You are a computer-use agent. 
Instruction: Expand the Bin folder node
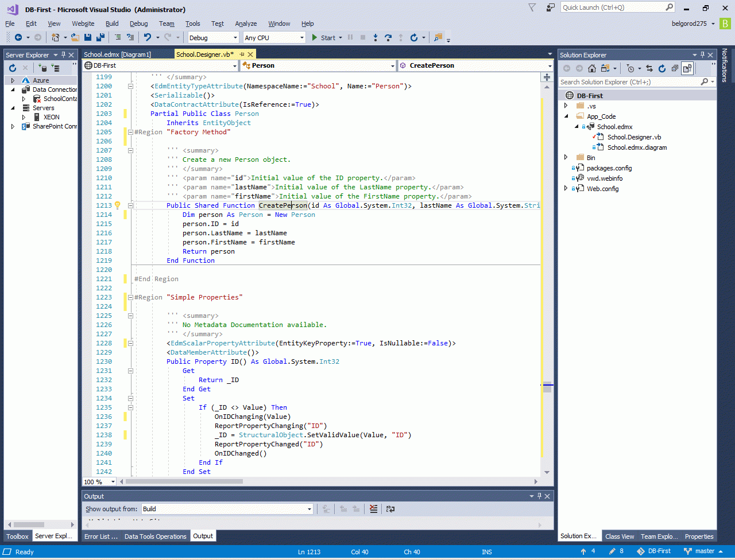[x=566, y=158]
